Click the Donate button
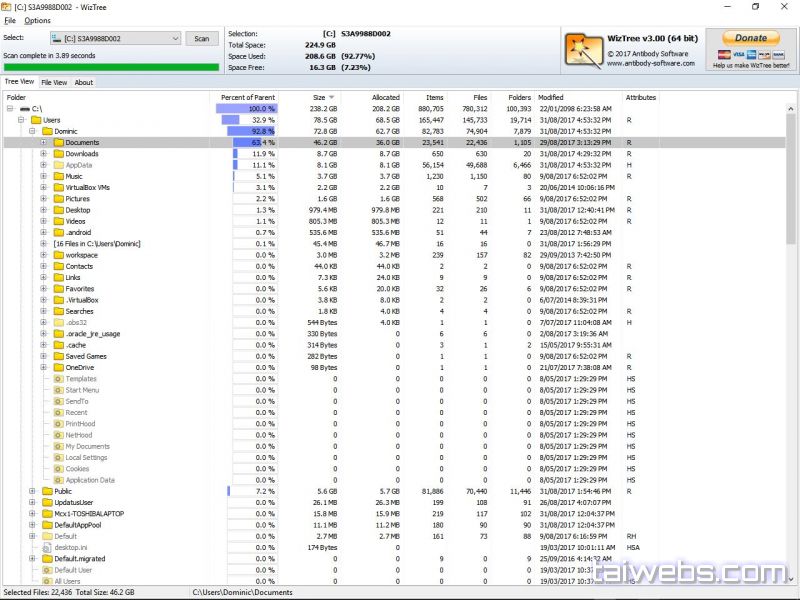Image resolution: width=800 pixels, height=600 pixels. click(750, 38)
